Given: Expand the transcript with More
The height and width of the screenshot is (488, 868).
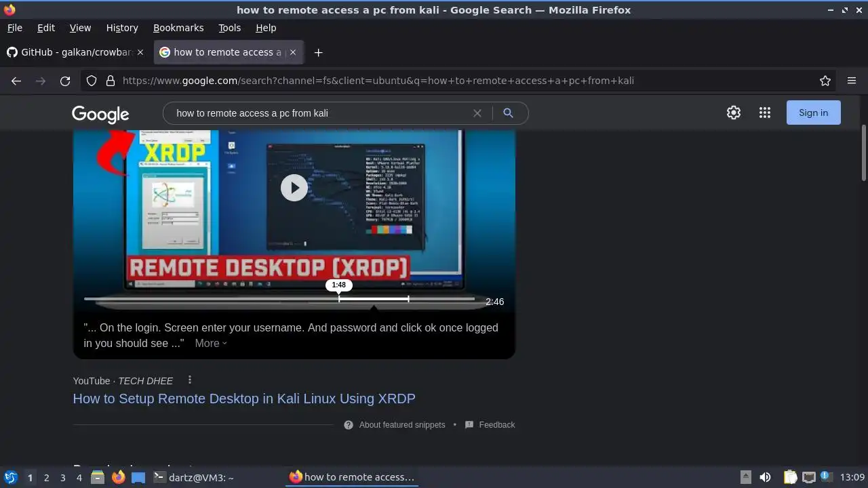Looking at the screenshot, I should click(x=211, y=343).
